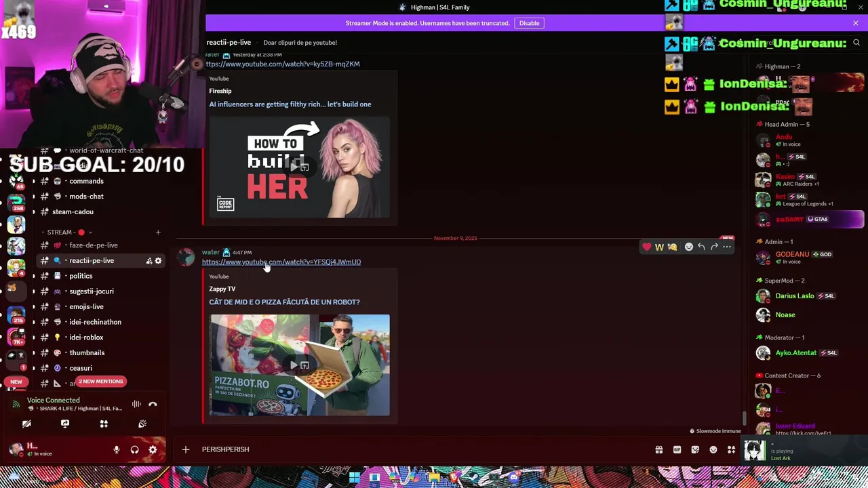The image size is (868, 488).
Task: Click plus attach button in message box
Action: tap(185, 449)
